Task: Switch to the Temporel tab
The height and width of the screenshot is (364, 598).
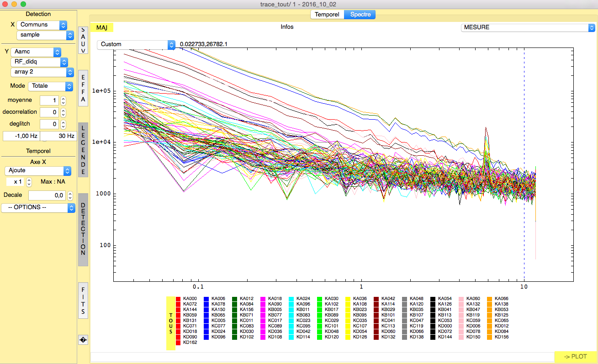Action: tap(327, 15)
